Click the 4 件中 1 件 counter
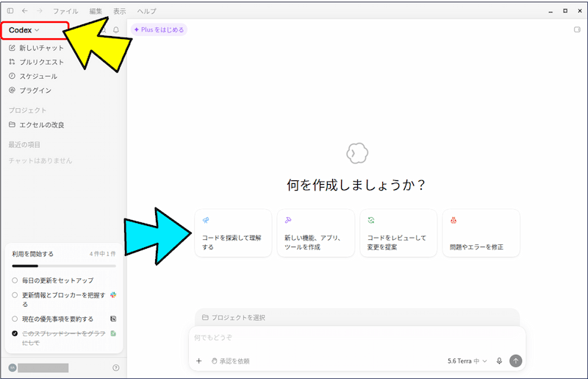 102,254
